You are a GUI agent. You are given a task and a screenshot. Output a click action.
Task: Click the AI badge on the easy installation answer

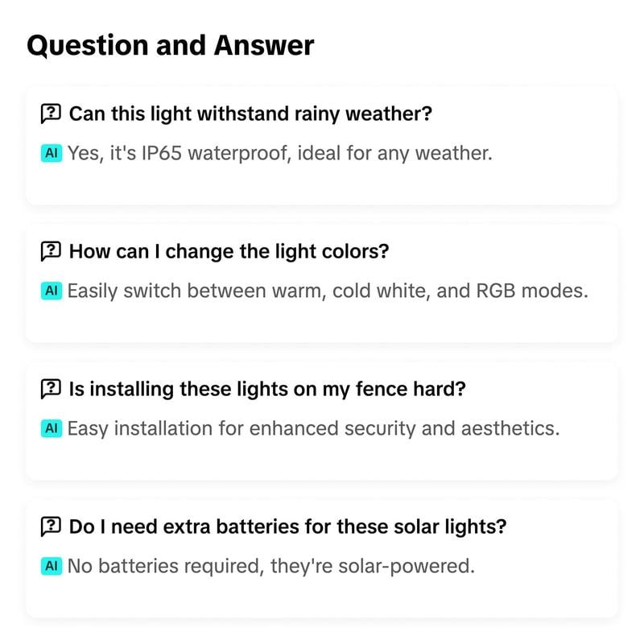[x=51, y=428]
